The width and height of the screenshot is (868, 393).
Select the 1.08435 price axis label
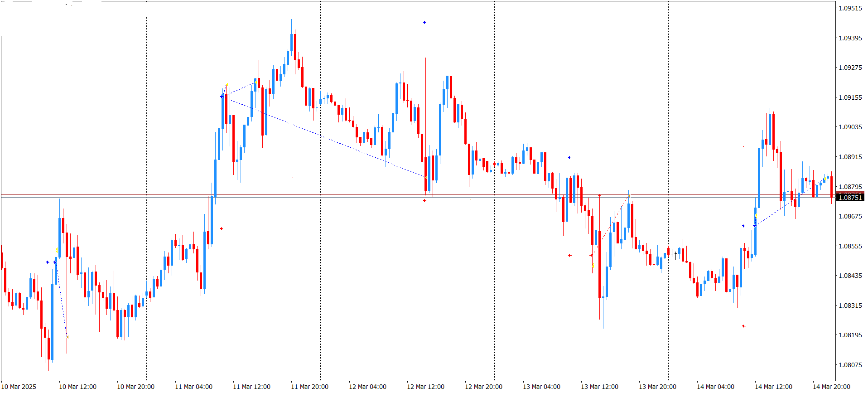coord(850,276)
